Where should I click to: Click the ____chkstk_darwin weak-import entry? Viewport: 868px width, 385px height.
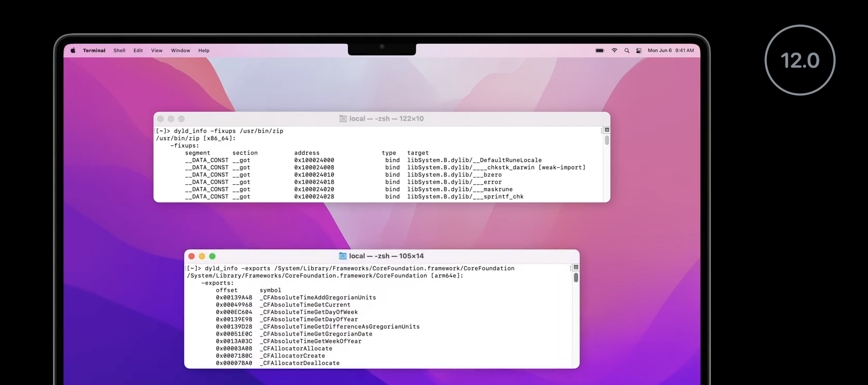(x=496, y=168)
